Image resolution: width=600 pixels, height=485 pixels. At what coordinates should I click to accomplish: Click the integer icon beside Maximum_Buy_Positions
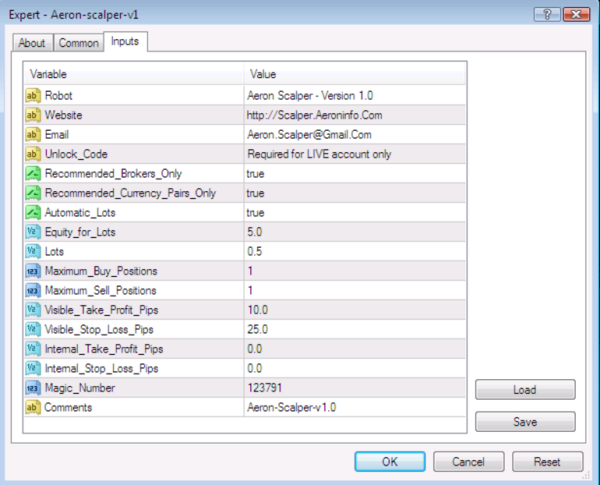tap(33, 271)
